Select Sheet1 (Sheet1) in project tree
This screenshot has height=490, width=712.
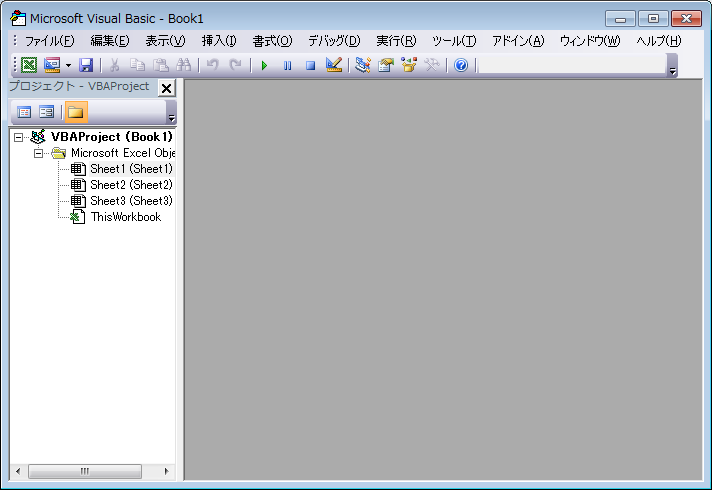131,169
